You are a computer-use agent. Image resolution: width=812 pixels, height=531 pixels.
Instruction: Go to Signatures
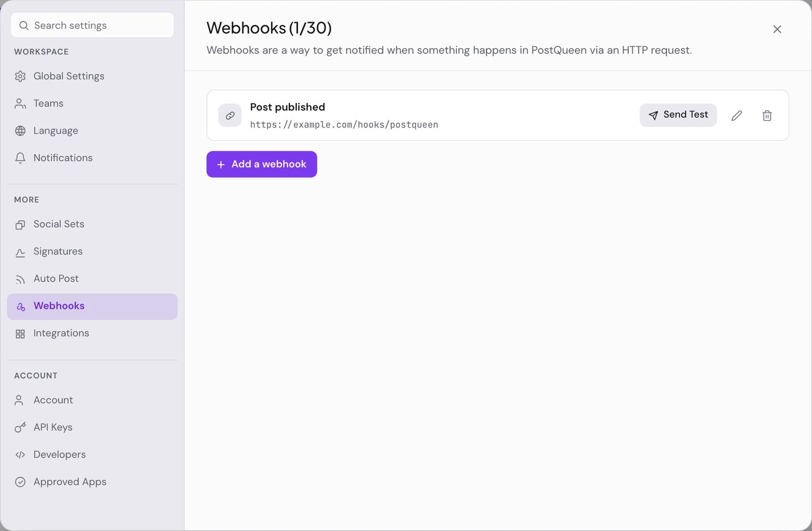92,251
